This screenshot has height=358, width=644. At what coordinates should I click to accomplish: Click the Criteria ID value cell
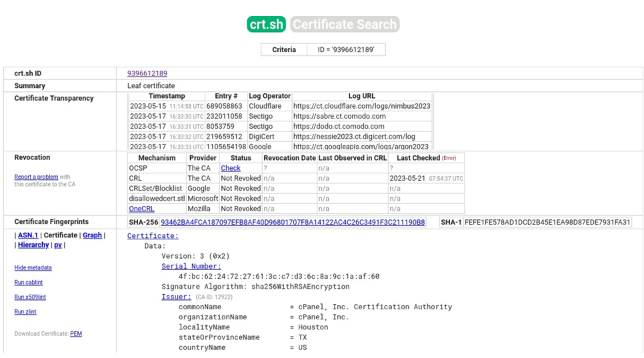click(346, 50)
